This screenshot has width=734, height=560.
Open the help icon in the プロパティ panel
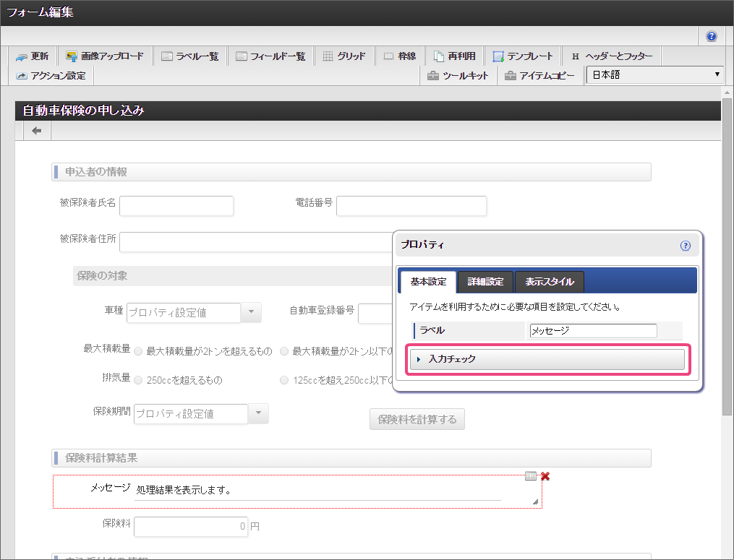pyautogui.click(x=686, y=246)
